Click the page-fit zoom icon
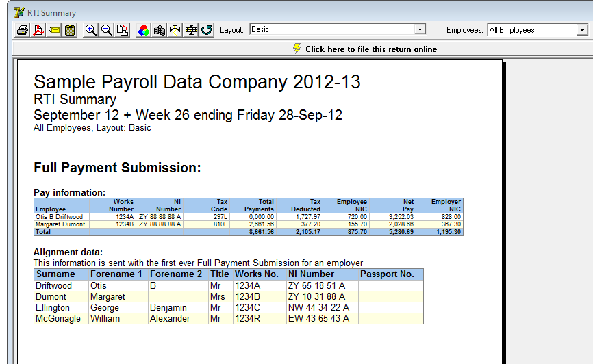Image resolution: width=593 pixels, height=364 pixels. 123,30
